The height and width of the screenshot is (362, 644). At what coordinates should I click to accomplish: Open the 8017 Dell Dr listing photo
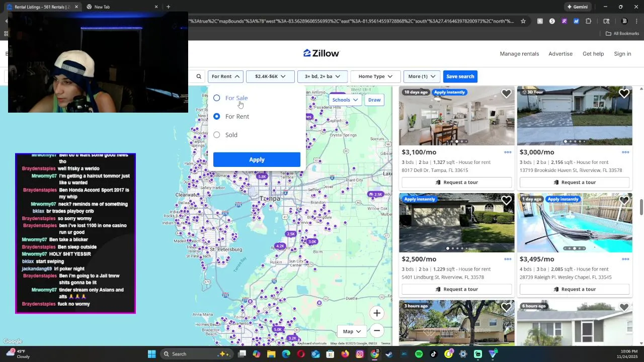(x=457, y=116)
